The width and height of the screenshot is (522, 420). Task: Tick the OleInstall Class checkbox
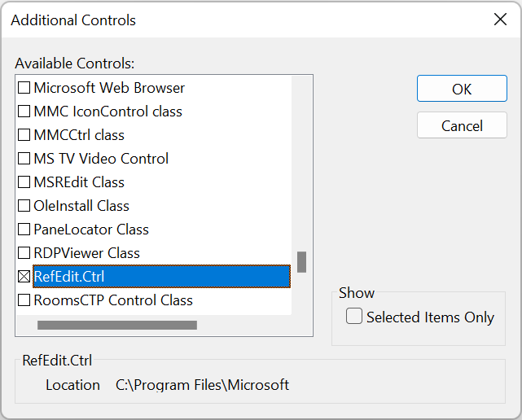point(24,206)
